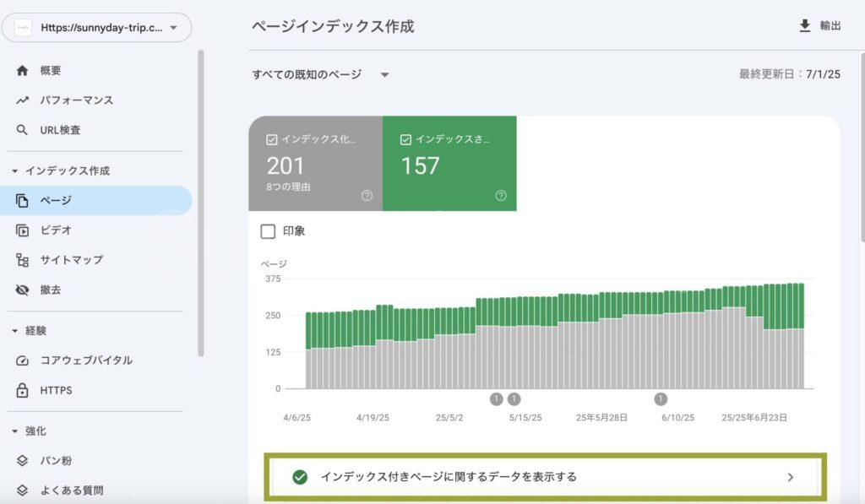Toggle the gray not-indexed 201 card checkbox
The image size is (865, 504).
click(272, 139)
